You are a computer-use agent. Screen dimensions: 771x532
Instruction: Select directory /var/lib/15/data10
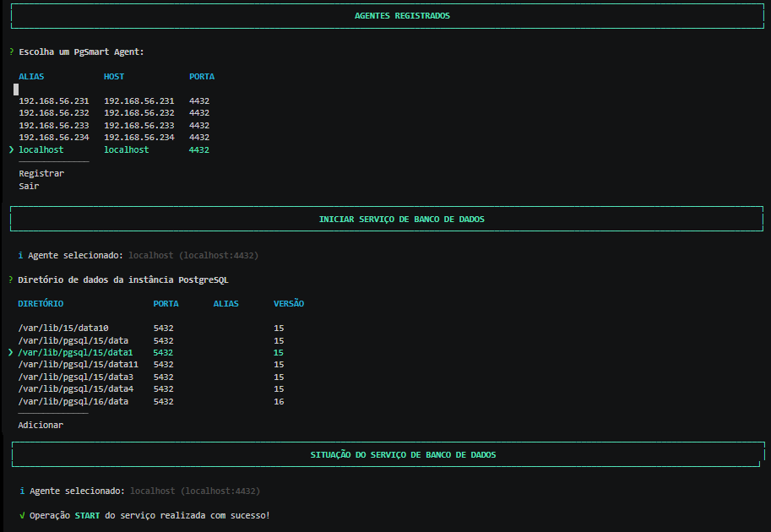(x=63, y=328)
